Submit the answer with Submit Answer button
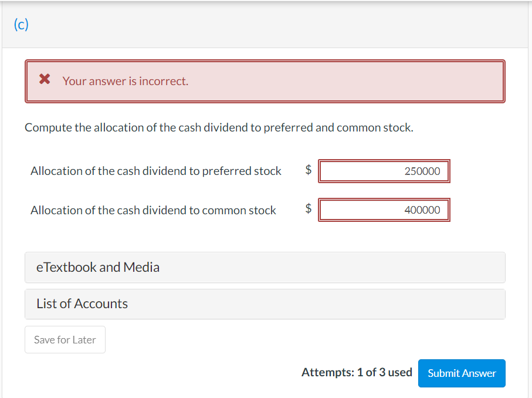This screenshot has height=398, width=532. (461, 373)
